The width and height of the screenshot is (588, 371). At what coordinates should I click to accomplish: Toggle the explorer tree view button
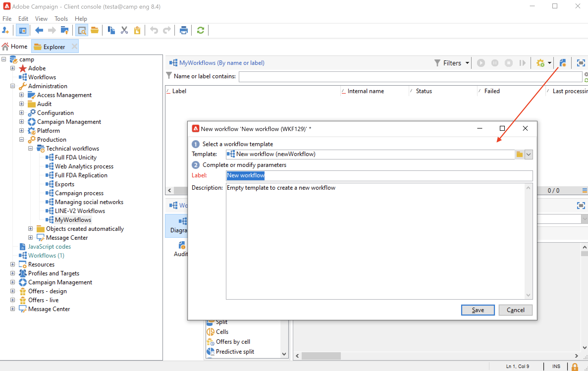22,30
